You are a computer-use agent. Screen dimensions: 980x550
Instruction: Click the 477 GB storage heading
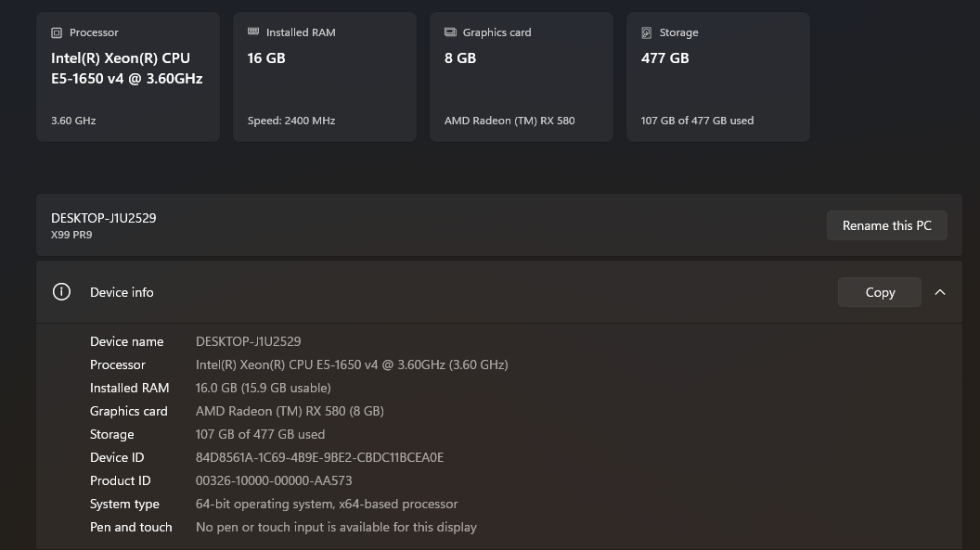(665, 58)
